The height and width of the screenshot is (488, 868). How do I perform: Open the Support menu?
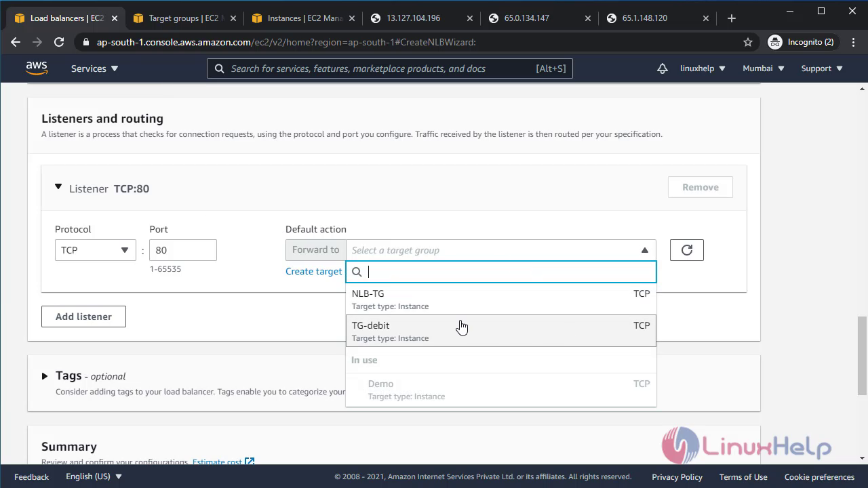click(822, 68)
